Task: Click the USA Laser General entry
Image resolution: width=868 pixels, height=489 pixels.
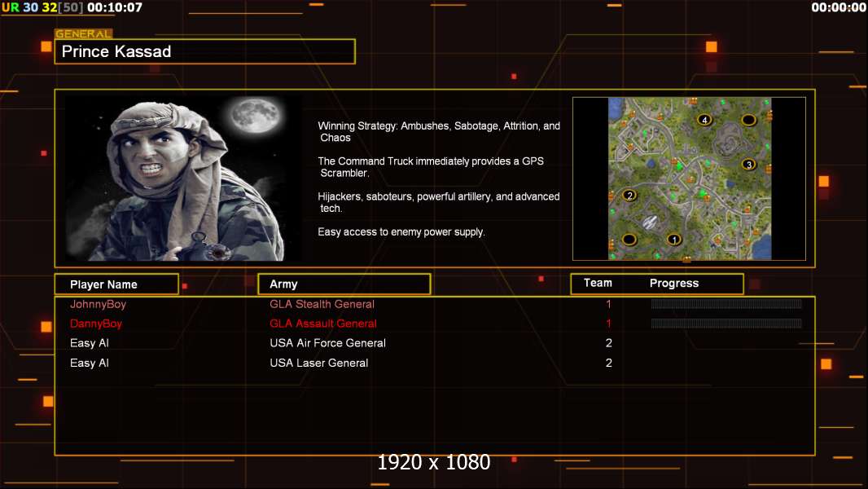Action: click(319, 363)
